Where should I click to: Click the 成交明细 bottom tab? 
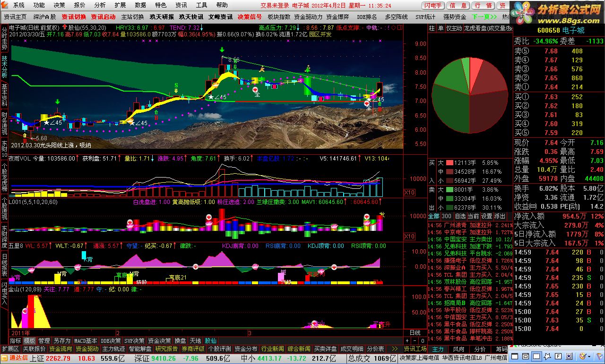click(x=352, y=349)
